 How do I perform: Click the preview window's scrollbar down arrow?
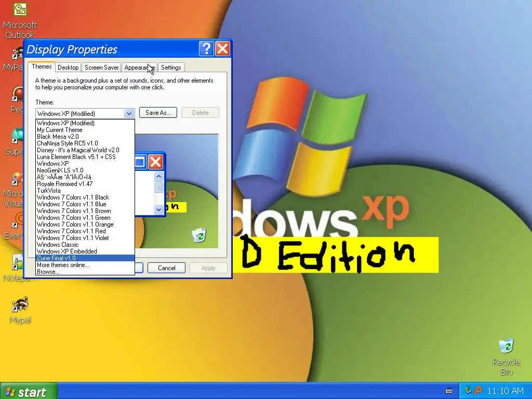[158, 210]
